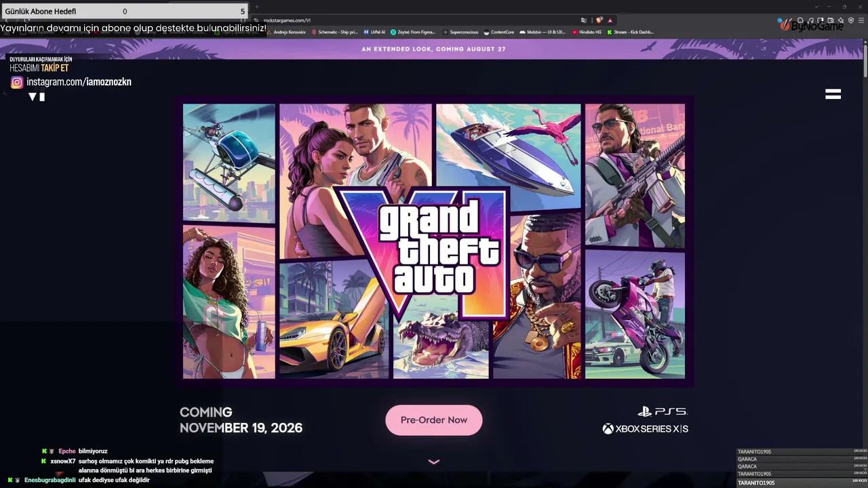This screenshot has width=868, height=488.
Task: Click chat username xsnowX7
Action: coord(63,462)
